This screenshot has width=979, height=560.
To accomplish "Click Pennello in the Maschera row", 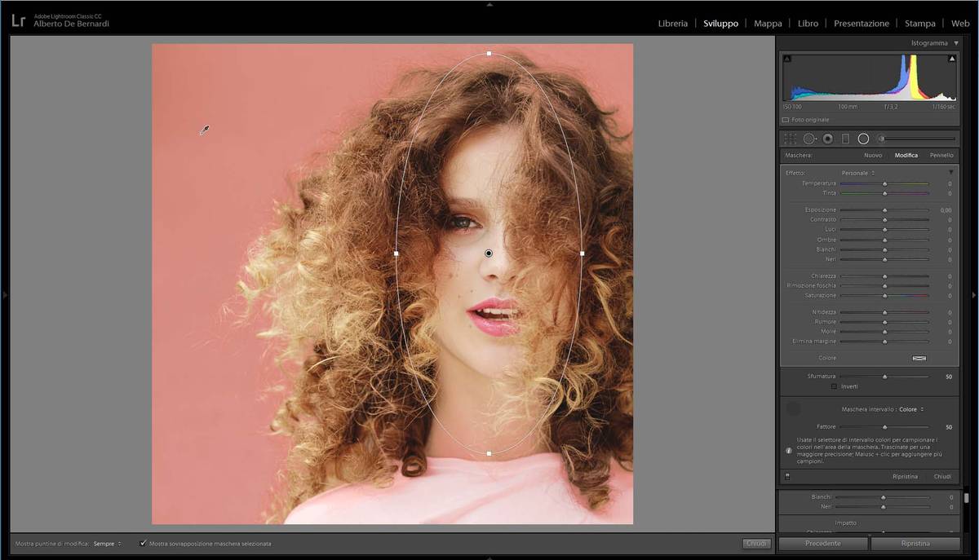I will (x=941, y=155).
